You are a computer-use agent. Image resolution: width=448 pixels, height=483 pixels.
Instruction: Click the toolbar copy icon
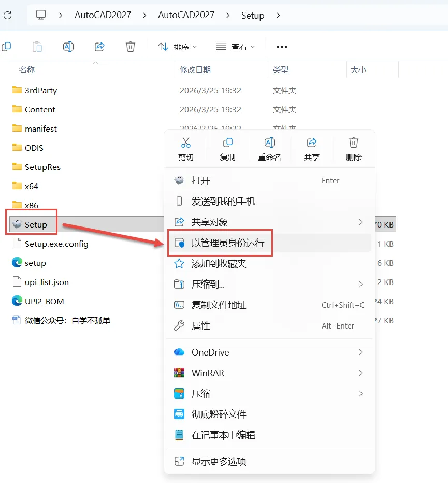click(6, 47)
